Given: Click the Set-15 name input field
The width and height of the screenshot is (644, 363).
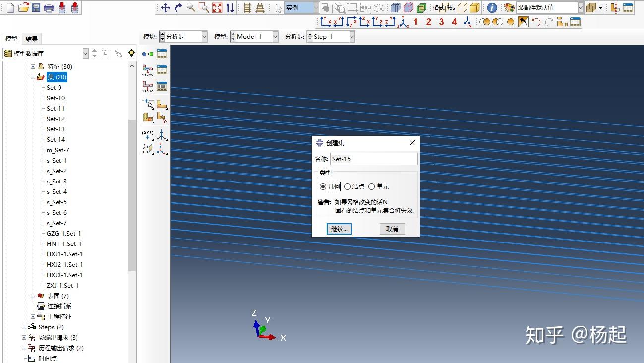Looking at the screenshot, I should coord(374,159).
